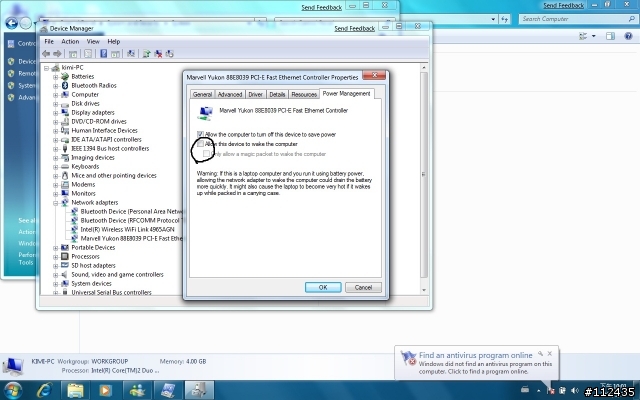
Task: Click the Update driver software toolbar icon
Action: pyautogui.click(x=147, y=54)
